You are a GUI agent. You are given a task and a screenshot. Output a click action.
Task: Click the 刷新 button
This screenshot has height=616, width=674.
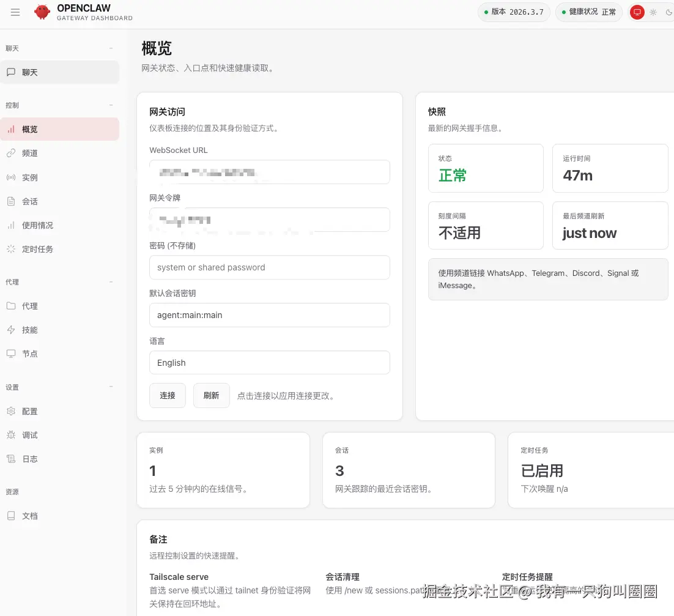(x=212, y=396)
